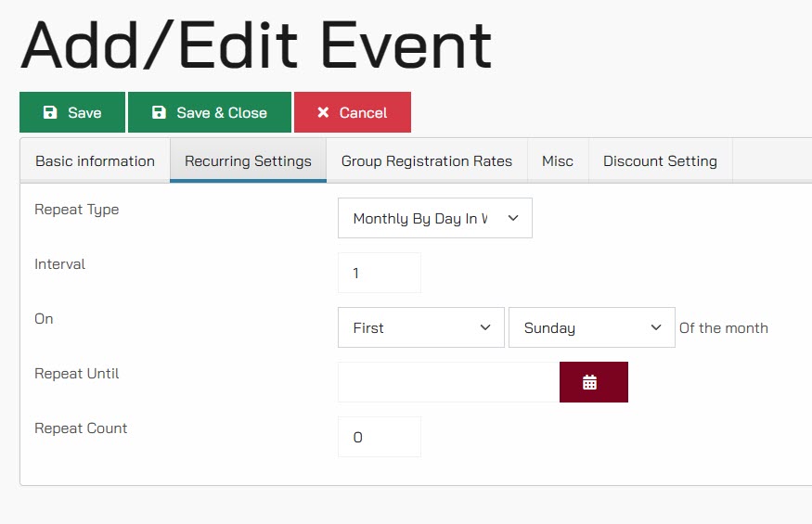The image size is (812, 524).
Task: Open the Group Registration Rates tab
Action: [x=427, y=160]
